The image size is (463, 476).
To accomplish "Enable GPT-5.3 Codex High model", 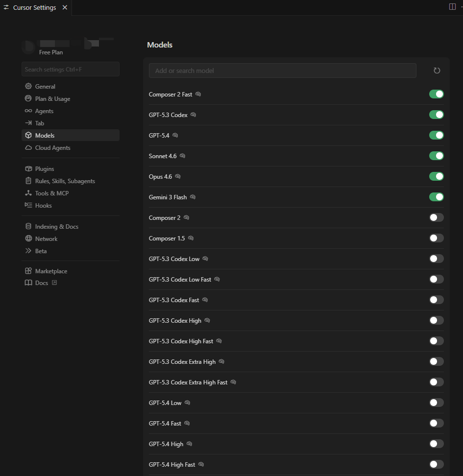I will [x=436, y=321].
